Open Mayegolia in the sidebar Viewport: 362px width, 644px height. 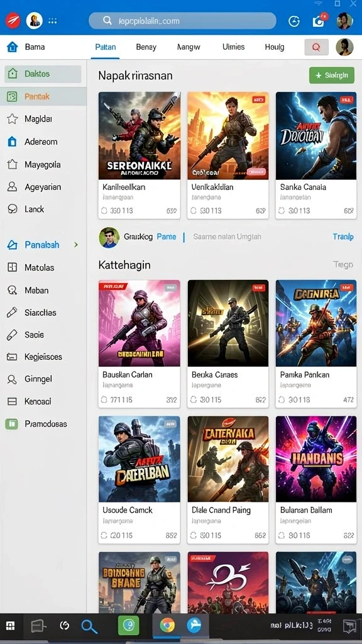(x=43, y=165)
